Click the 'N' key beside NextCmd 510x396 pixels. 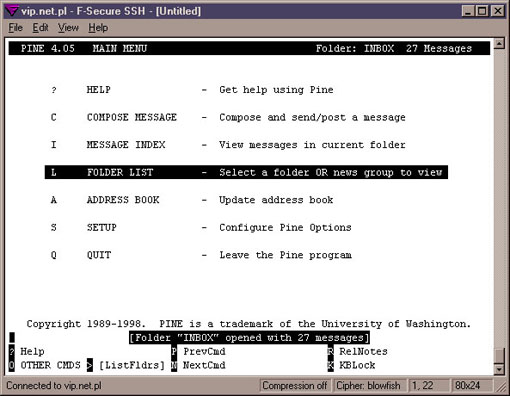point(174,365)
